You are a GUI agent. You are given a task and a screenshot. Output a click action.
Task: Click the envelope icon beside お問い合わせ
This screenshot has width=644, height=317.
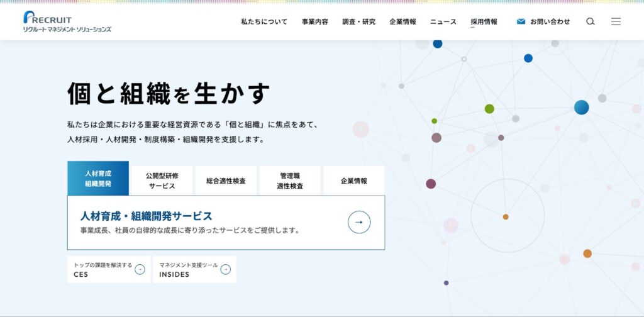[521, 21]
